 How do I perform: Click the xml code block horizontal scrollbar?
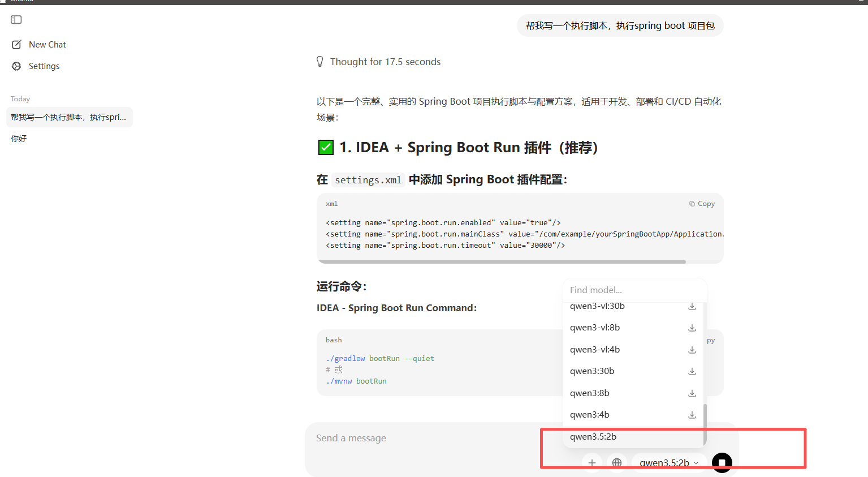[502, 262]
